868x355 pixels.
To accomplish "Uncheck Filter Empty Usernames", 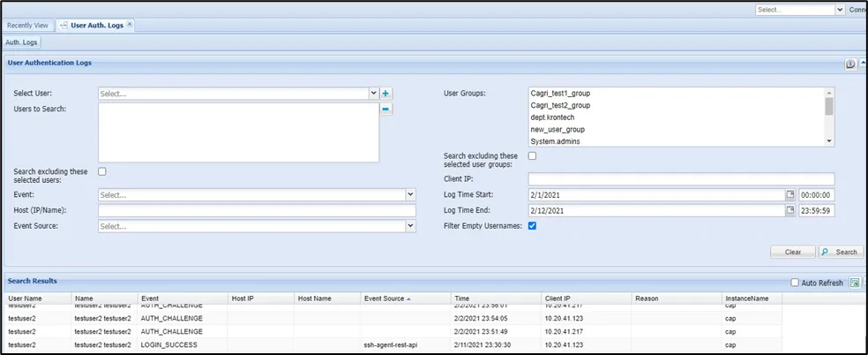I will [532, 226].
